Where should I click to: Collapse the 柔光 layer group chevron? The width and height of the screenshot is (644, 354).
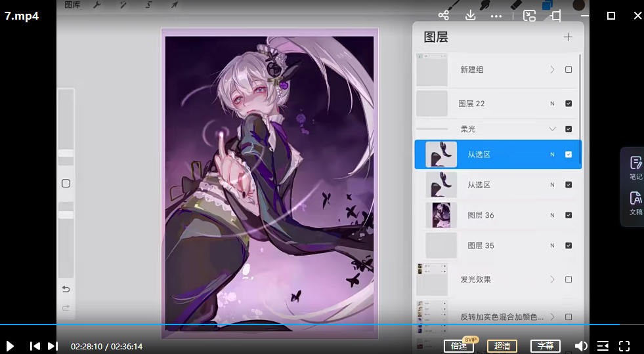pyautogui.click(x=552, y=129)
